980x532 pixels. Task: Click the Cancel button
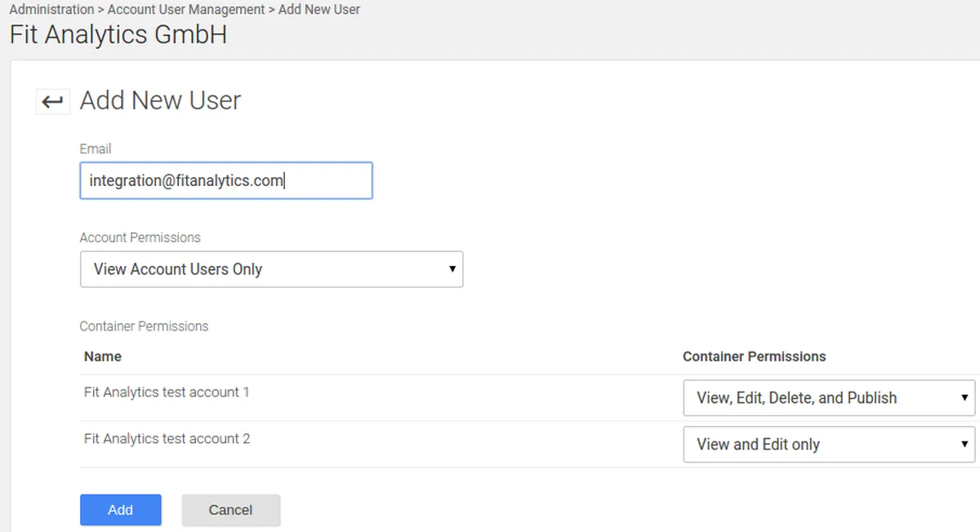[230, 510]
